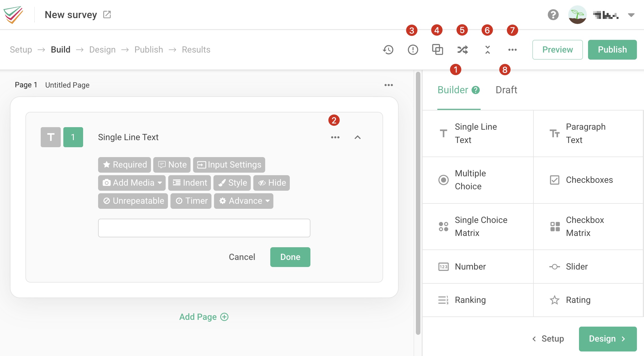
Task: Collapse all questions in the survey
Action: coord(487,50)
